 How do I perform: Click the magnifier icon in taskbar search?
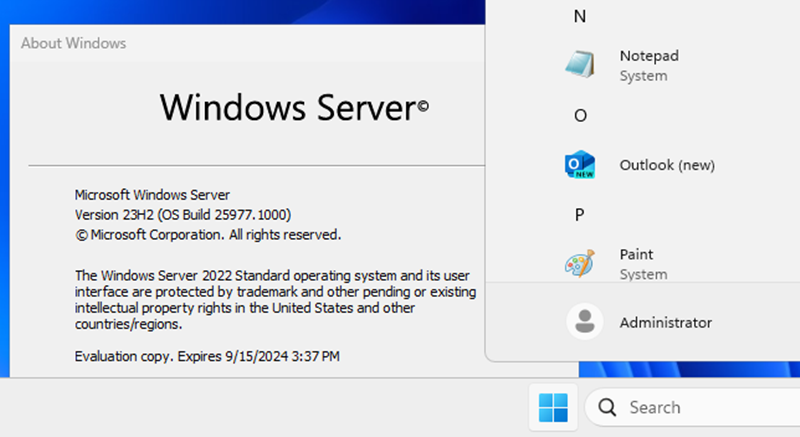click(x=607, y=407)
